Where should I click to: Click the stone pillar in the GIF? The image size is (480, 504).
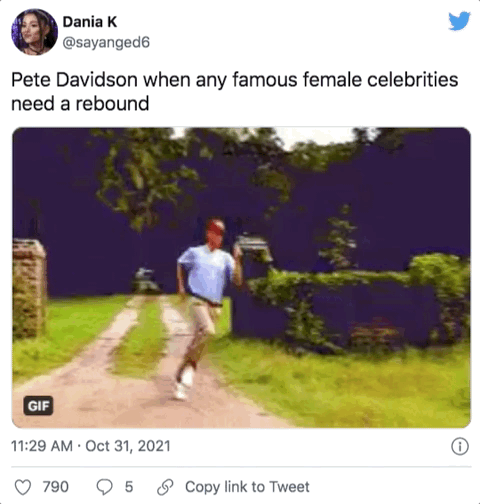[29, 288]
